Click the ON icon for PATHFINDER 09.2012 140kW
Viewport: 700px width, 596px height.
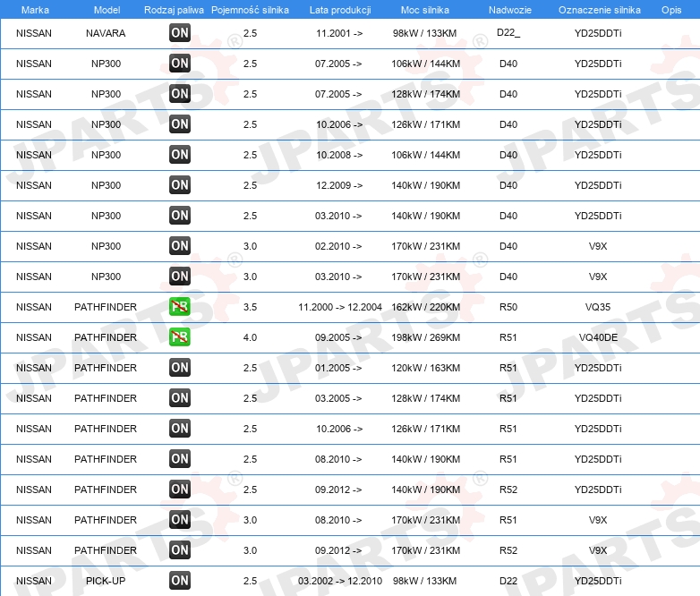[180, 489]
